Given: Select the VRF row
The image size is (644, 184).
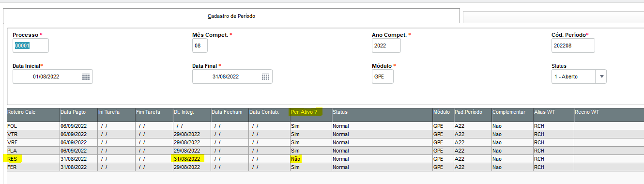Looking at the screenshot, I should (x=325, y=142).
